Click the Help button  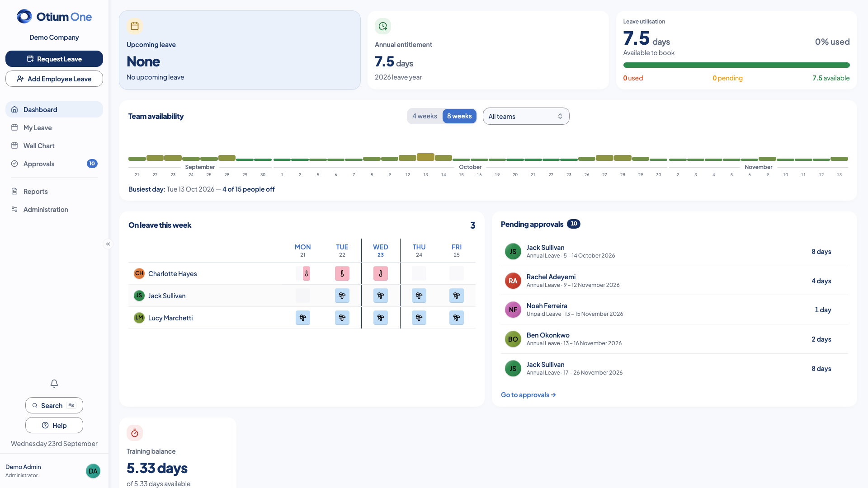[54, 425]
